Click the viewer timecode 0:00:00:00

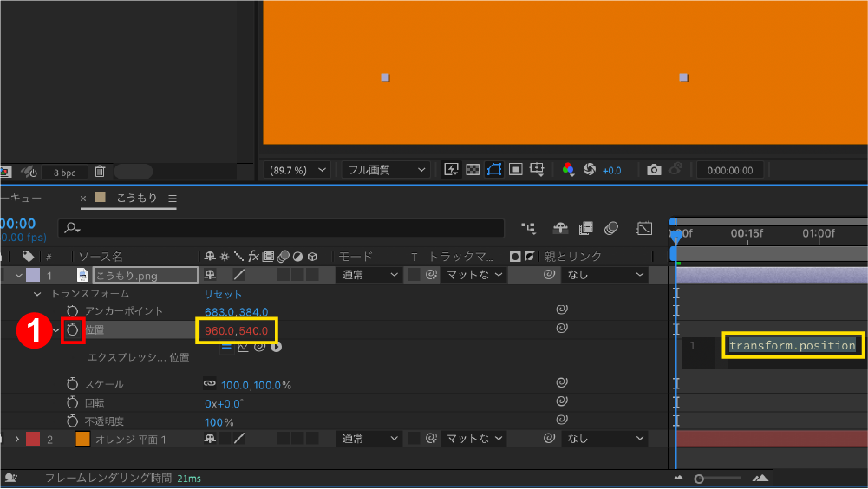(x=729, y=171)
